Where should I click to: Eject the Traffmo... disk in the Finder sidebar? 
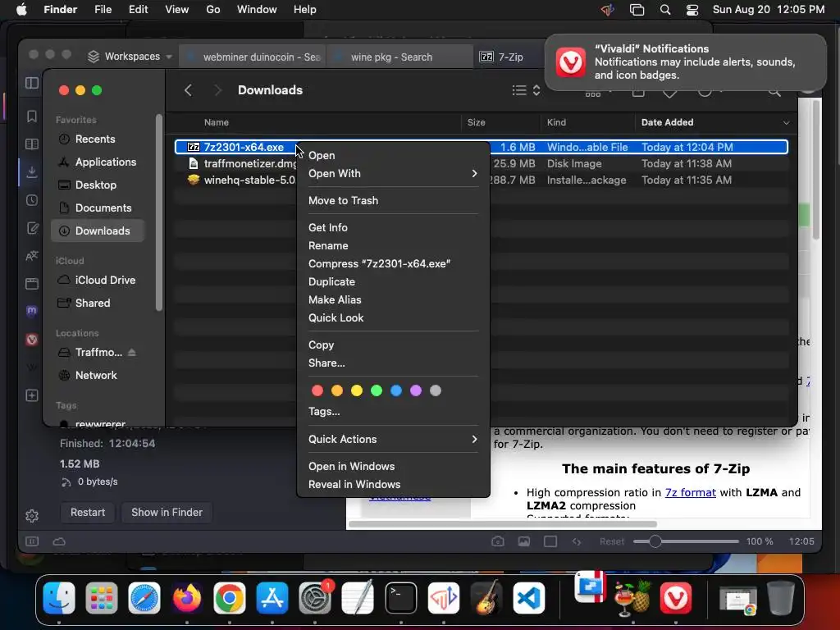coord(132,352)
